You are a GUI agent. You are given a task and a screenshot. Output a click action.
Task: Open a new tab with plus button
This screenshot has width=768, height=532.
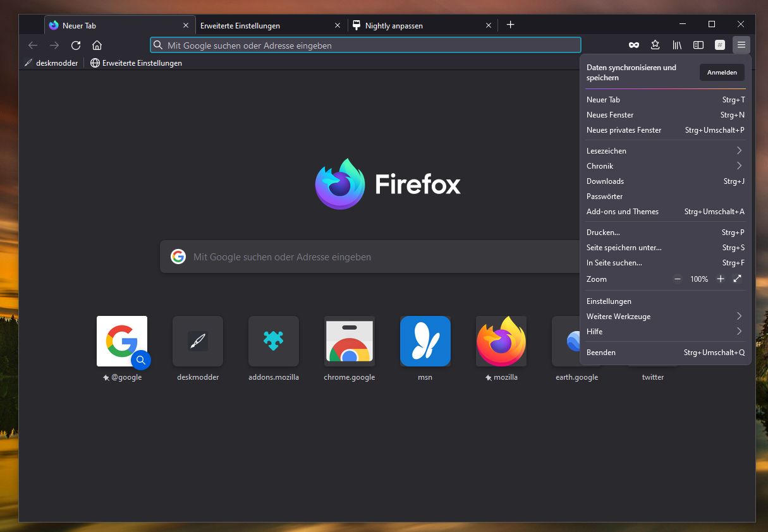(x=511, y=25)
